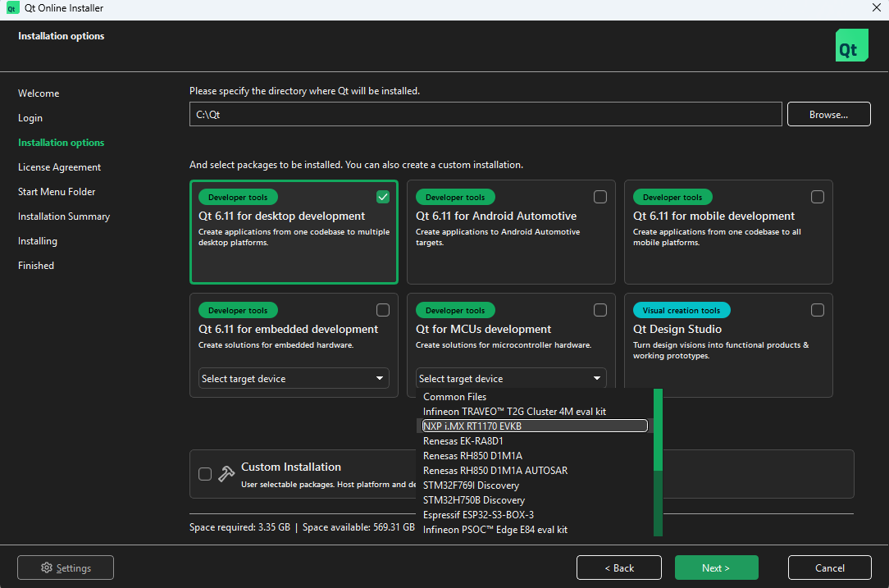Choose STM32H750B Discovery board
Viewport: 889px width, 588px height.
(x=535, y=500)
